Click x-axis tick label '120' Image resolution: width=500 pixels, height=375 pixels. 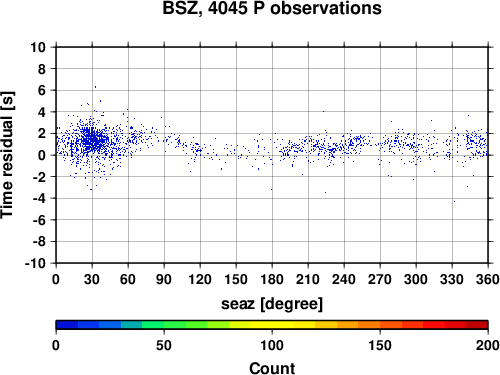[x=200, y=279]
